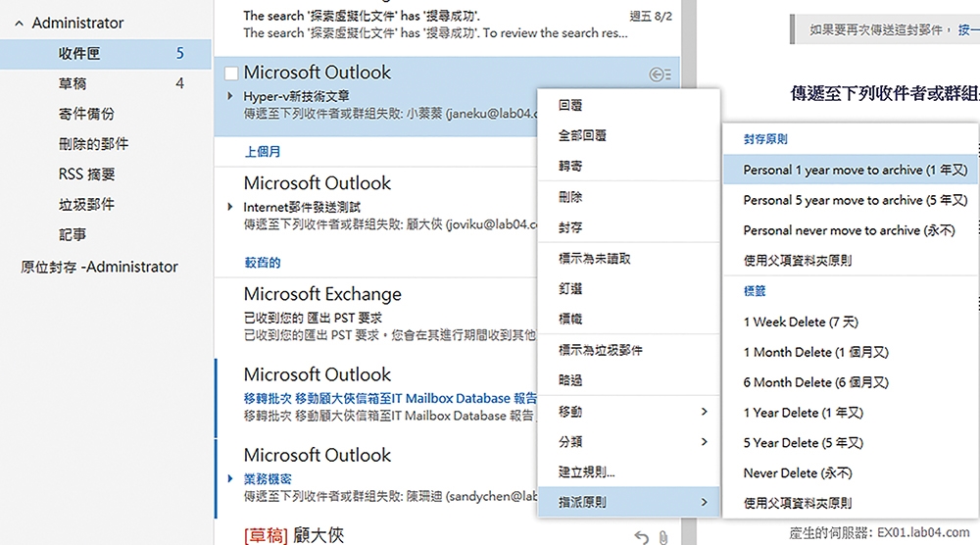
Task: Open the 指派原則 submenu
Action: (629, 502)
